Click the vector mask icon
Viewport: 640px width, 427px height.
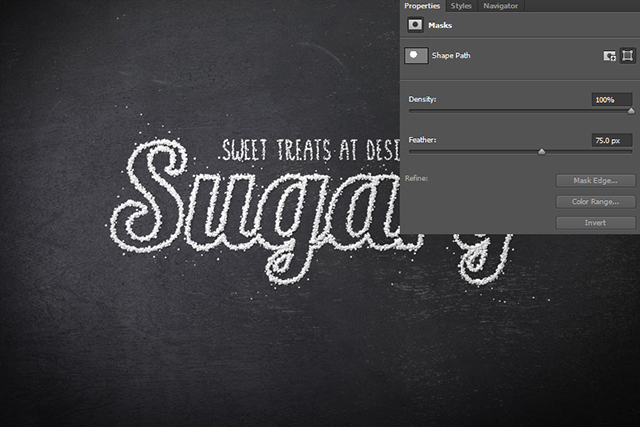627,55
